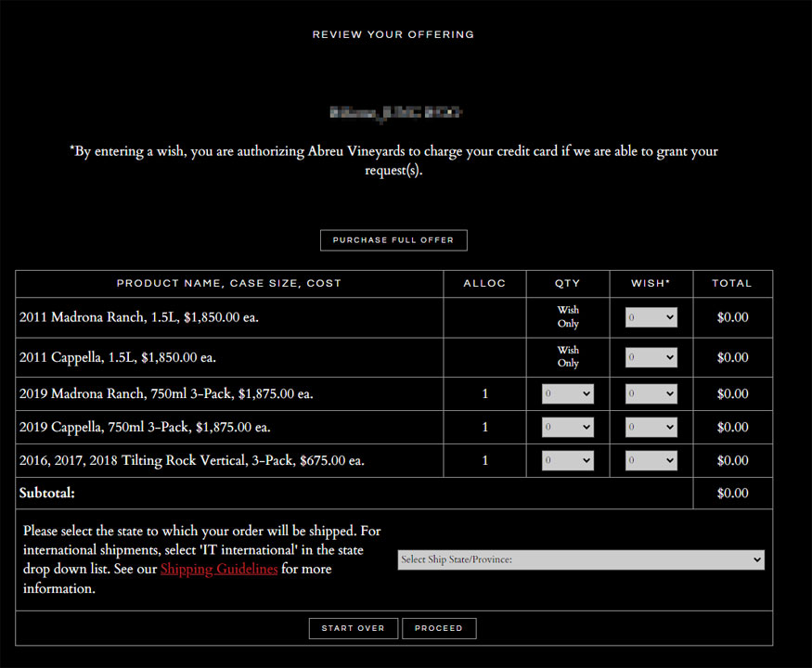The height and width of the screenshot is (668, 812).
Task: Open Wish dropdown for 2011 Madrona Ranch
Action: 651,317
